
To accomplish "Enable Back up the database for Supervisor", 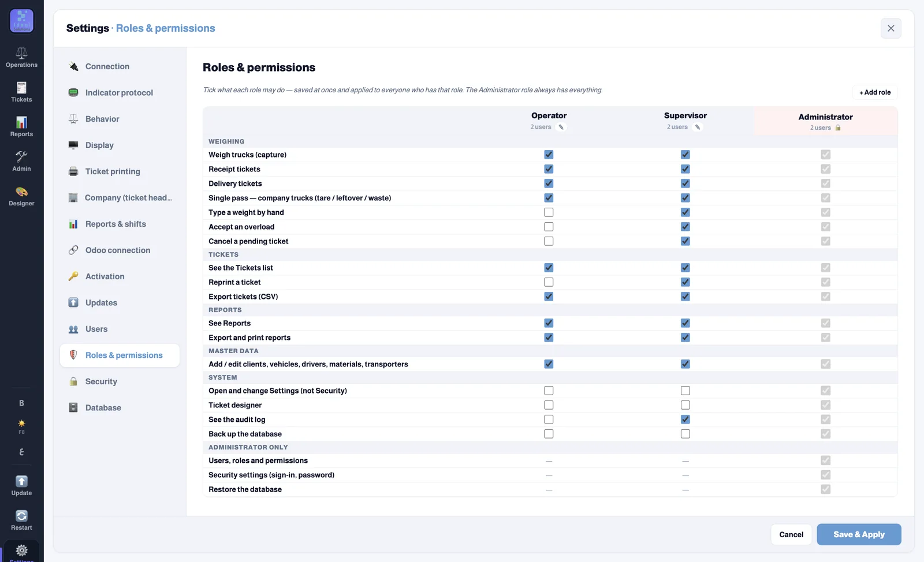I will [x=685, y=434].
